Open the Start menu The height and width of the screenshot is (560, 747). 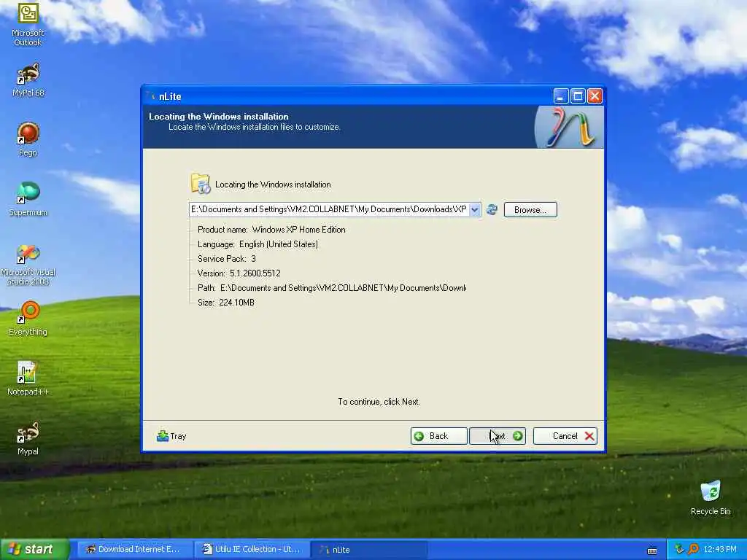pyautogui.click(x=34, y=549)
